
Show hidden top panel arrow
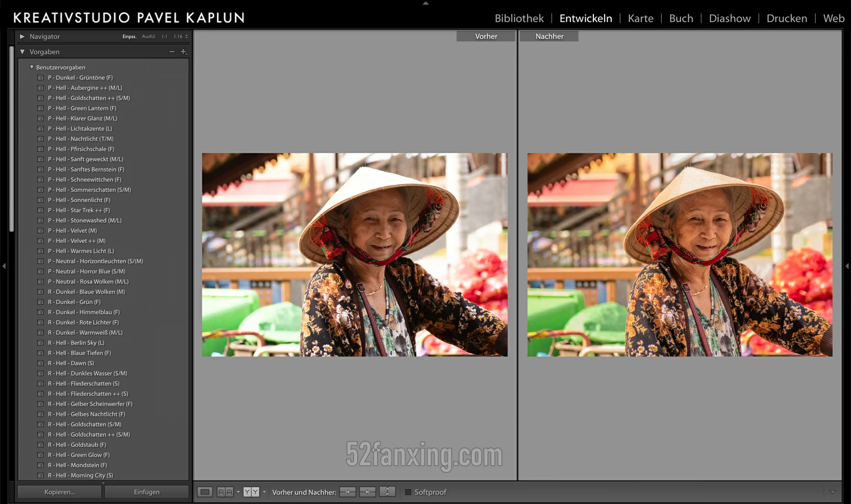[426, 3]
